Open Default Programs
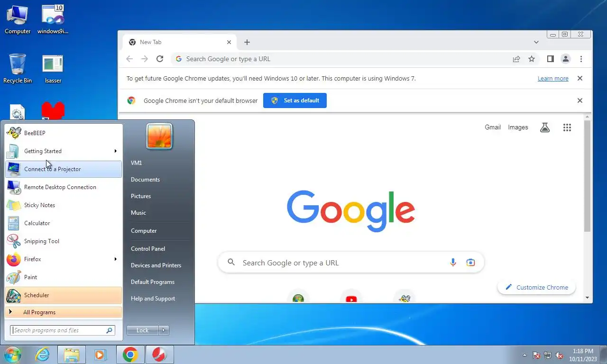 (153, 282)
